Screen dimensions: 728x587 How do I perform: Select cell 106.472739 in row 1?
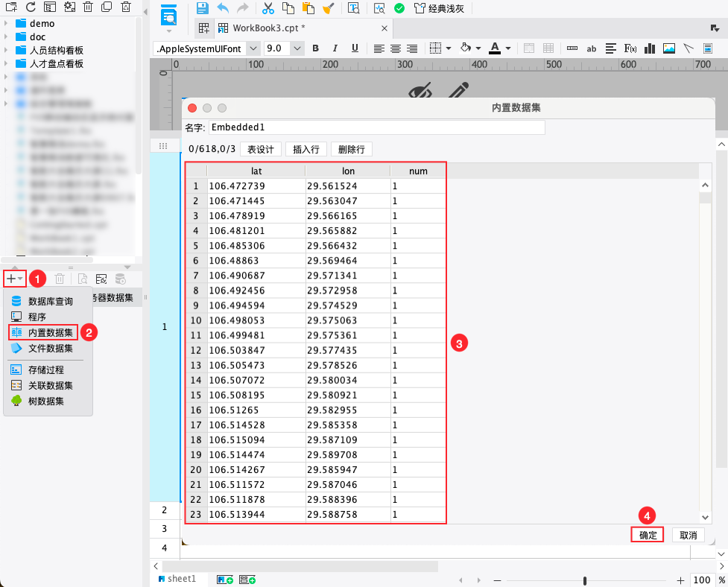pyautogui.click(x=256, y=186)
